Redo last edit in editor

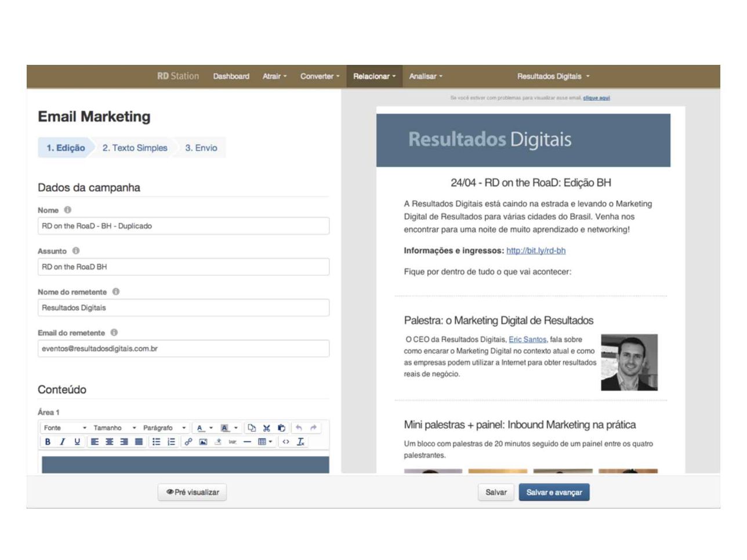(313, 428)
